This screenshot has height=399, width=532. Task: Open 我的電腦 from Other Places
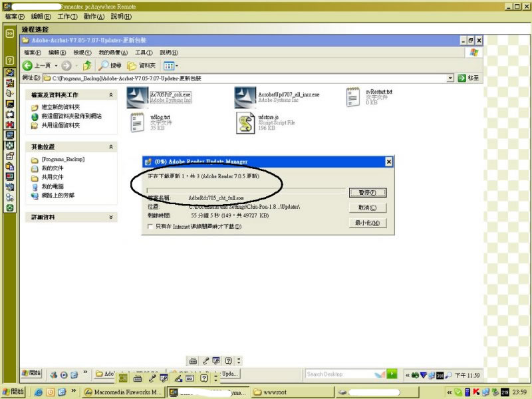tap(53, 186)
